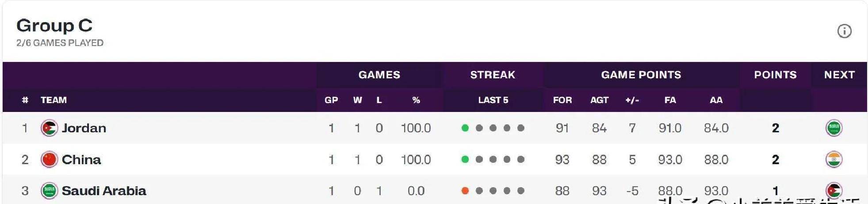Click Saudi Arabia's flag icon in team column
Screen dimensions: 868x204
tap(49, 191)
